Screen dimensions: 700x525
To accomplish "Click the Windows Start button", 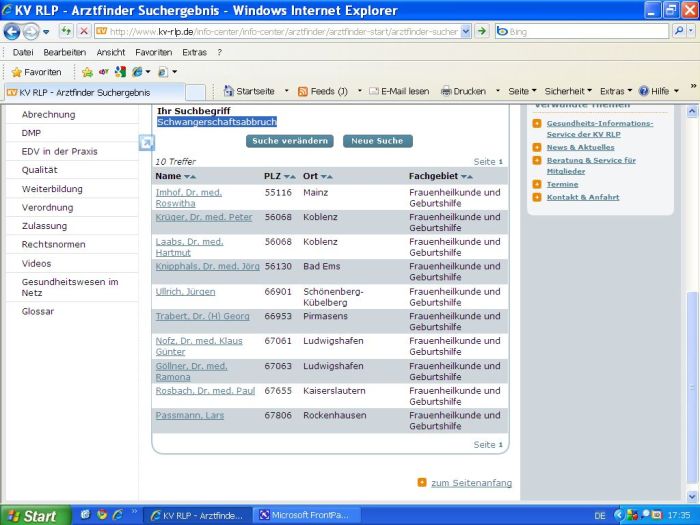I will point(35,516).
